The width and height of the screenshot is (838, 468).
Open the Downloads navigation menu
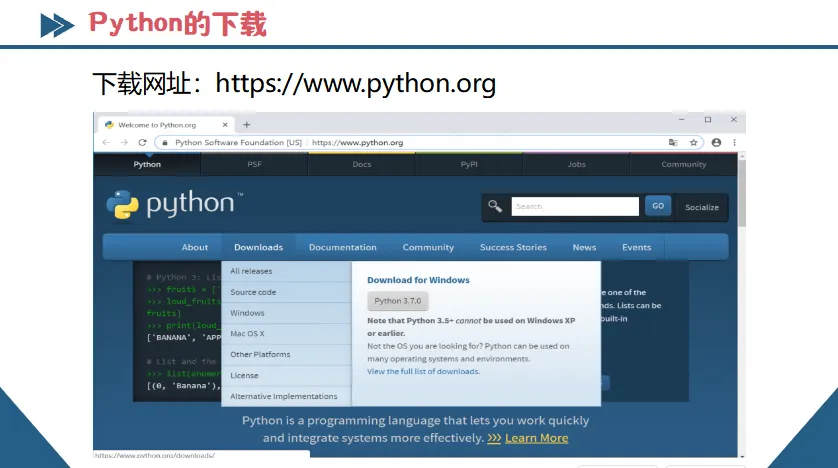pyautogui.click(x=259, y=247)
